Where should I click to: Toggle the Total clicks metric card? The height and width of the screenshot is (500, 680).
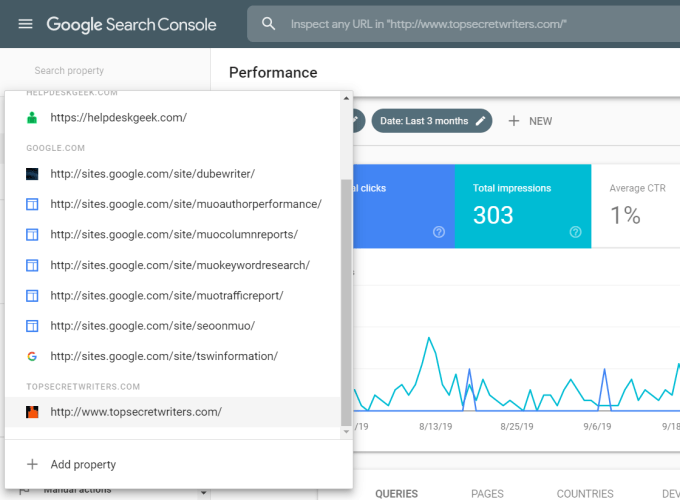[x=398, y=205]
